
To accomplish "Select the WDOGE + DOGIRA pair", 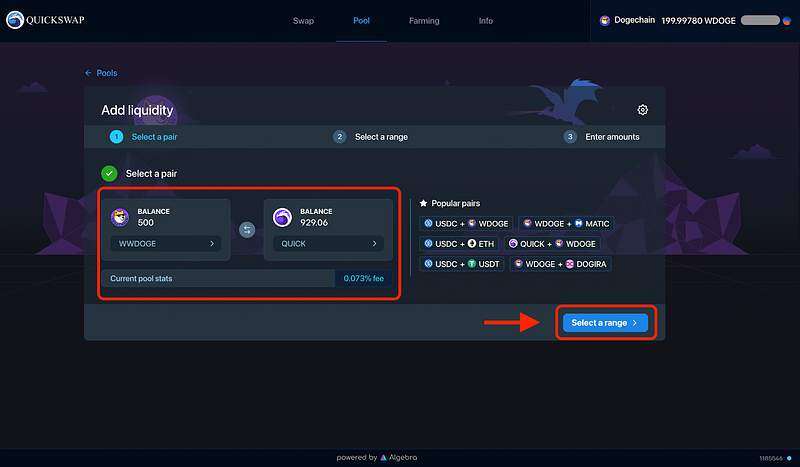I will click(x=560, y=264).
